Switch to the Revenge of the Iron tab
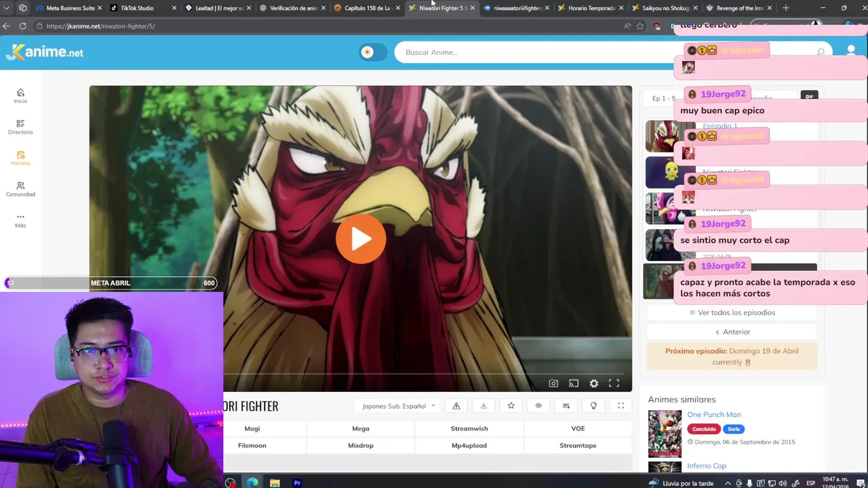 pyautogui.click(x=738, y=8)
